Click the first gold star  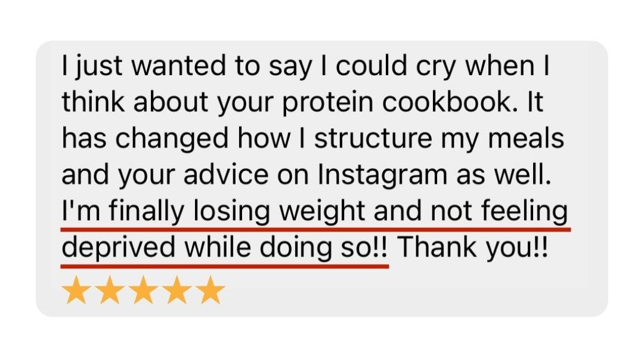click(76, 290)
